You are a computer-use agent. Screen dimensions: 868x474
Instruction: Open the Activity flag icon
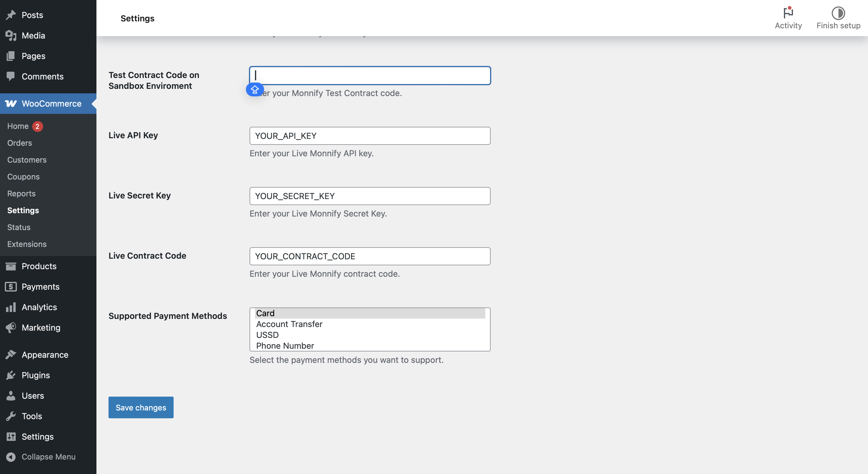[x=788, y=13]
